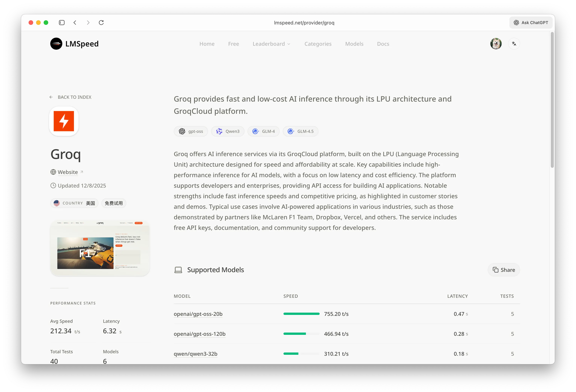576x392 pixels.
Task: Click the Share button
Action: 504,270
